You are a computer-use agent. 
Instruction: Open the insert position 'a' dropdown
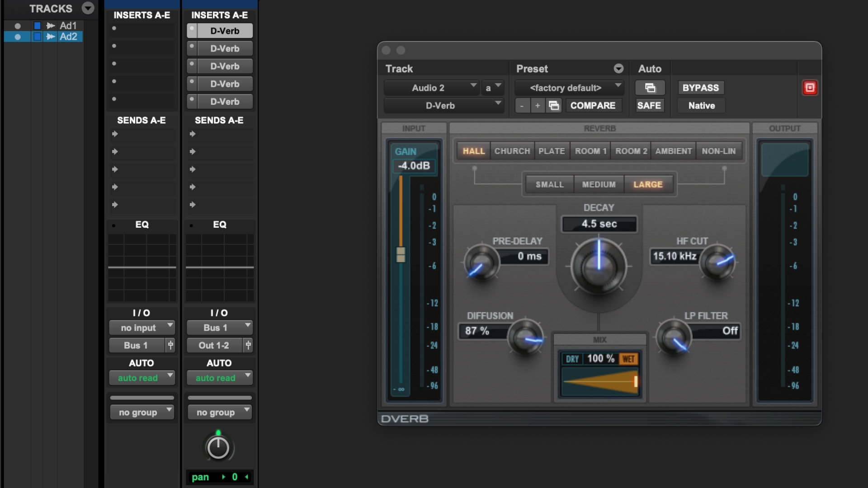pos(492,88)
